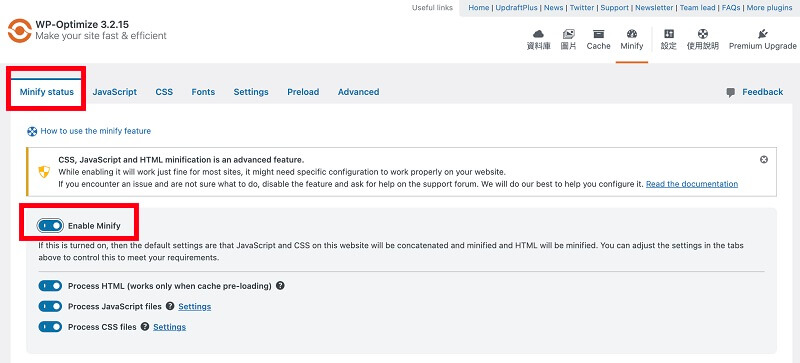Open the Cache icon tab
Screen dimensions: 800x363
pos(598,34)
